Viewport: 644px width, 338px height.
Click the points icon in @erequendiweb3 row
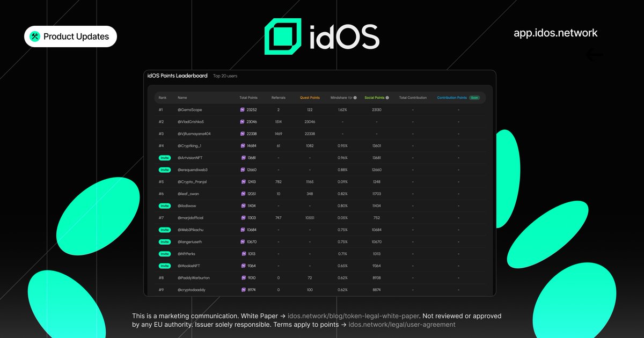[243, 170]
